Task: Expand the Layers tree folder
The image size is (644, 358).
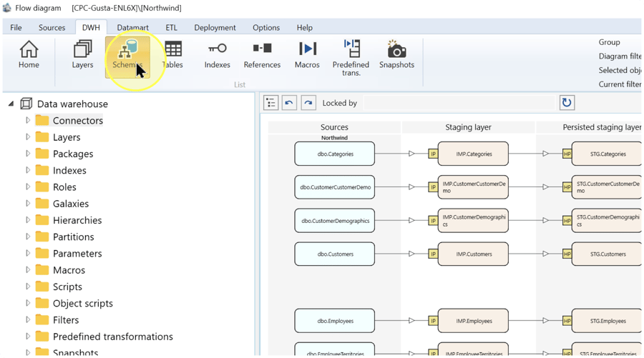Action: click(x=27, y=136)
